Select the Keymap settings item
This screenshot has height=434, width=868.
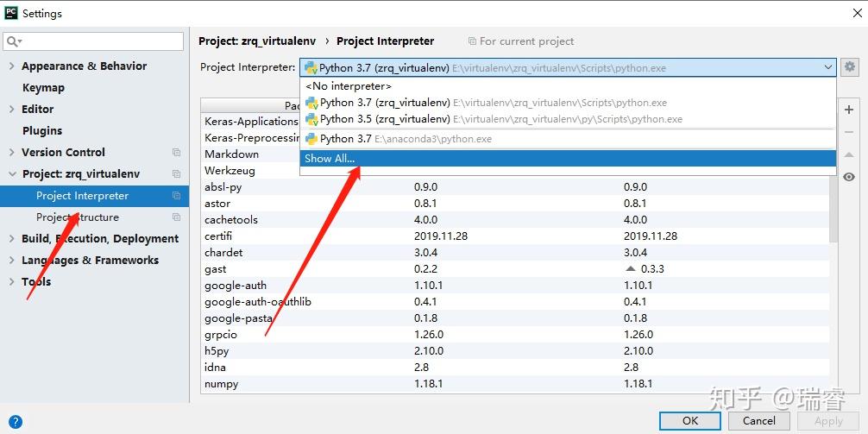click(43, 88)
